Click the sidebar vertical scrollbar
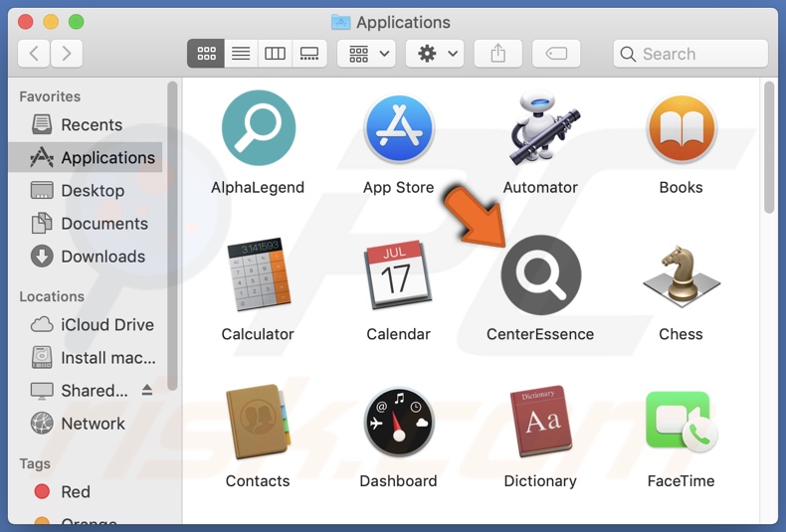Image resolution: width=786 pixels, height=532 pixels. click(172, 236)
